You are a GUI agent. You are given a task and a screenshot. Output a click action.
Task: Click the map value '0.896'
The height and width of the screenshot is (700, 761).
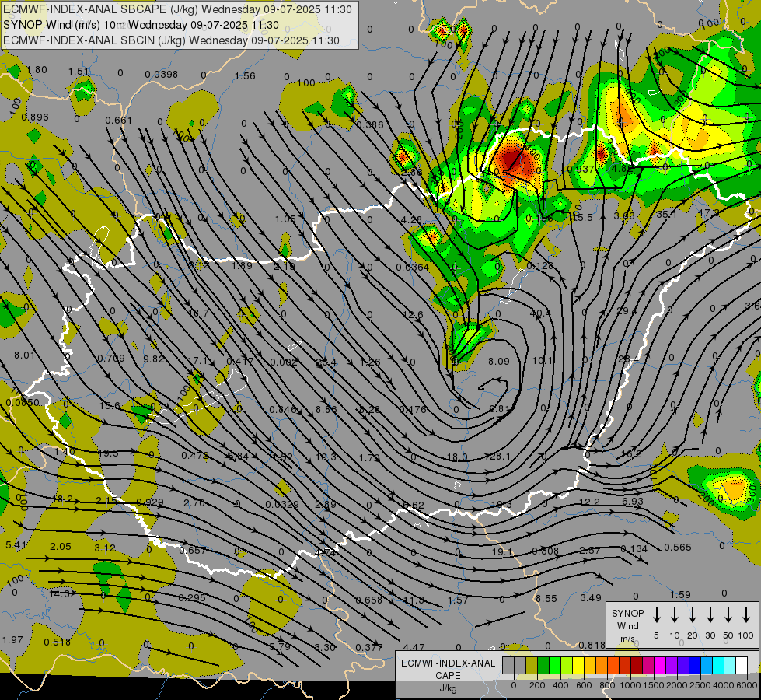35,117
